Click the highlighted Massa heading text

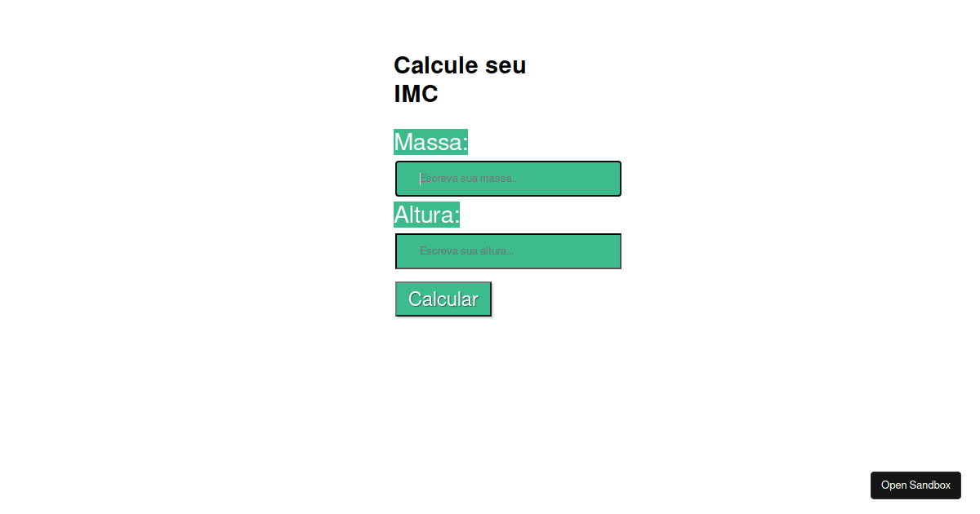point(430,142)
